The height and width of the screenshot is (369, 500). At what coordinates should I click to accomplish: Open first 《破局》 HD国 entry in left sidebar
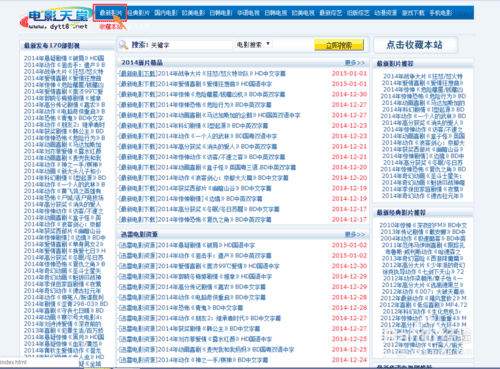(64, 58)
